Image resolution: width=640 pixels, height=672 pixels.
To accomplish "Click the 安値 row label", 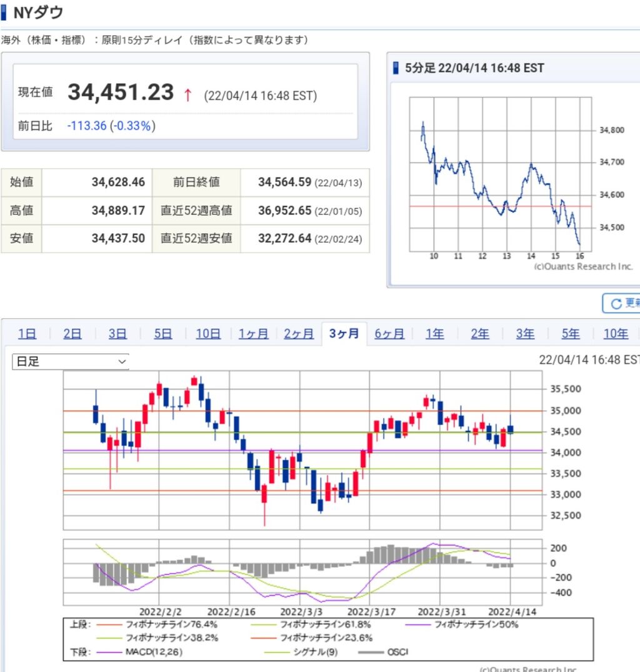I will [x=21, y=238].
